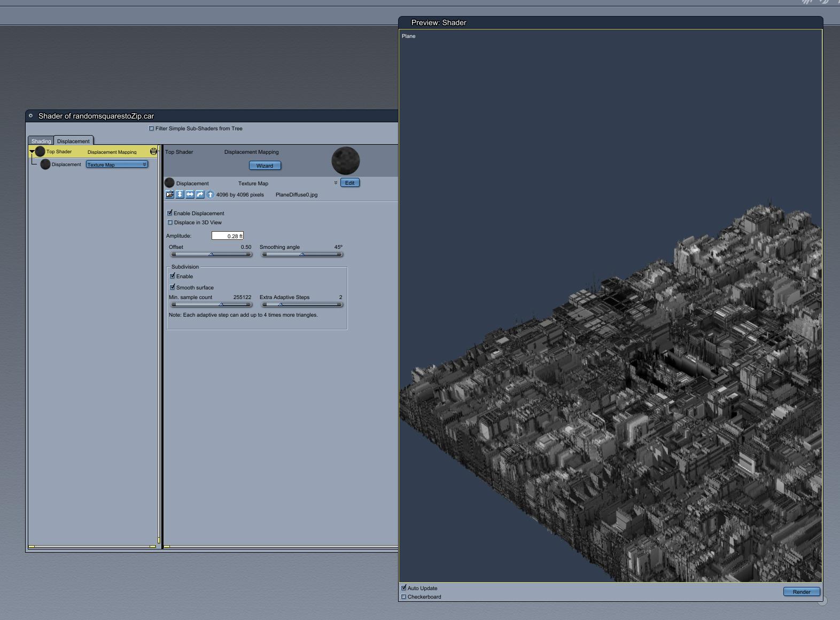Click the rotate texture arrow icon

200,194
